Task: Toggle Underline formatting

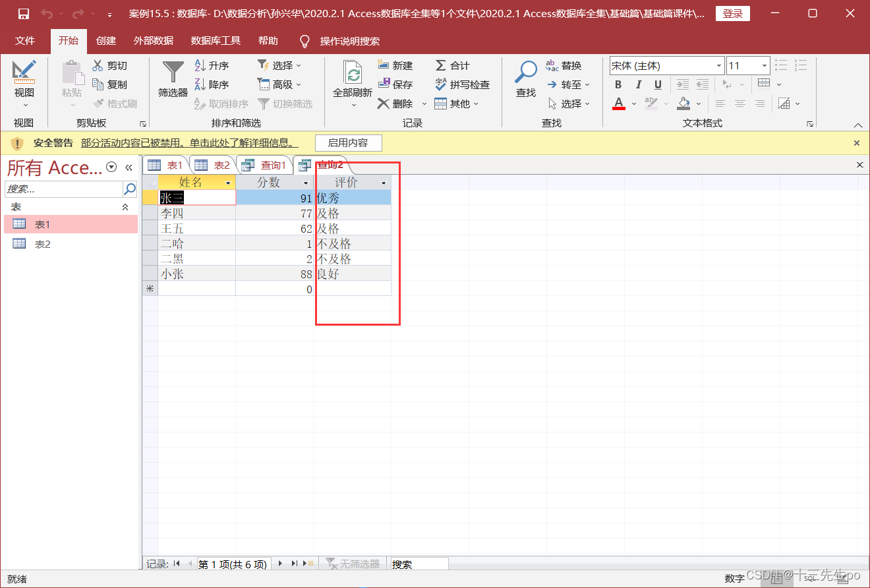Action: pyautogui.click(x=658, y=84)
